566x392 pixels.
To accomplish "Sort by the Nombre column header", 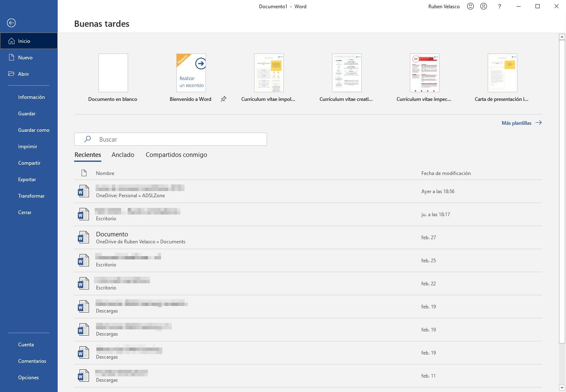I will point(105,173).
